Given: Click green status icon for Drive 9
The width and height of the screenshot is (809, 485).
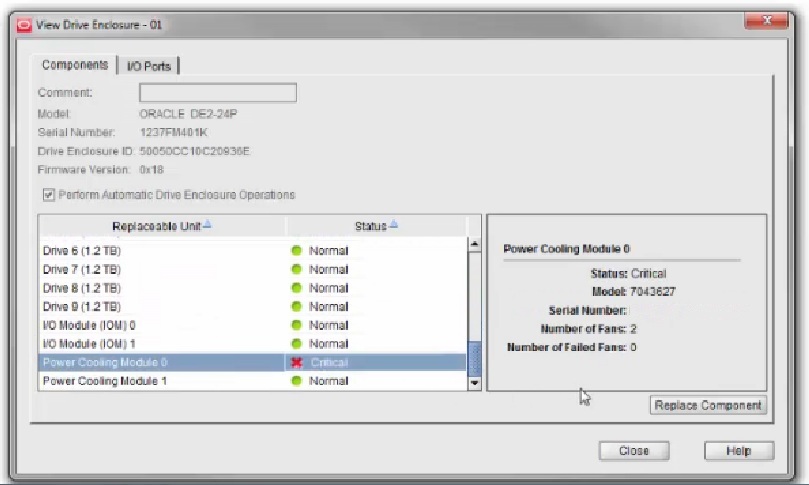Looking at the screenshot, I should pyautogui.click(x=297, y=306).
